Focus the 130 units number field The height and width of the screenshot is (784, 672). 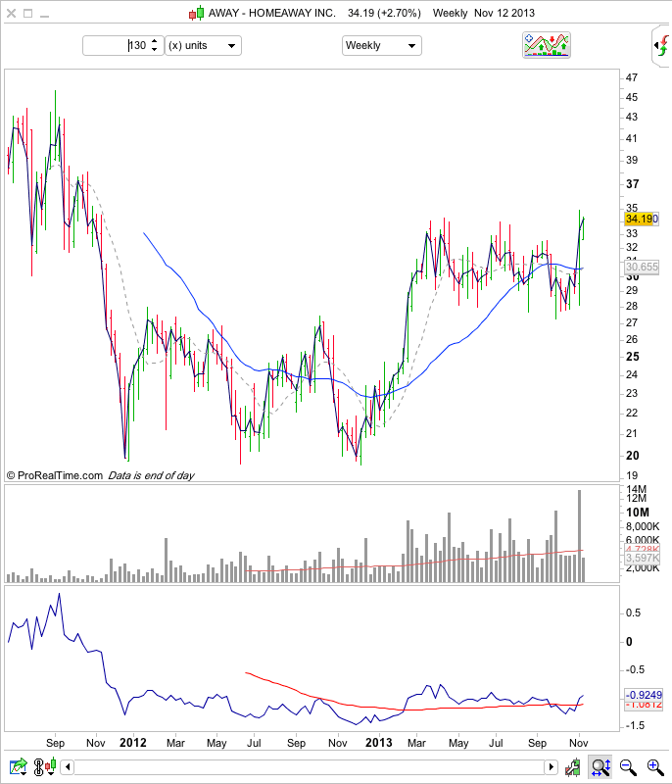[x=116, y=45]
